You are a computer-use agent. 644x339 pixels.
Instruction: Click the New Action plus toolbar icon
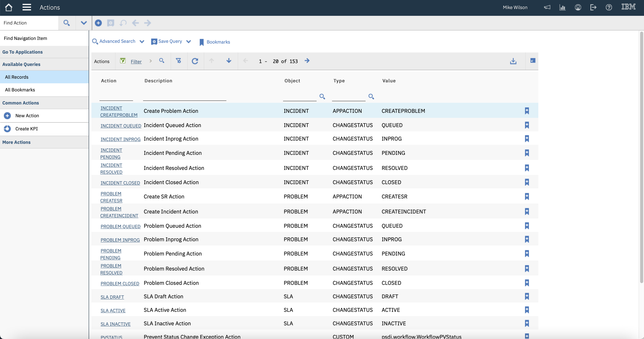[x=98, y=23]
